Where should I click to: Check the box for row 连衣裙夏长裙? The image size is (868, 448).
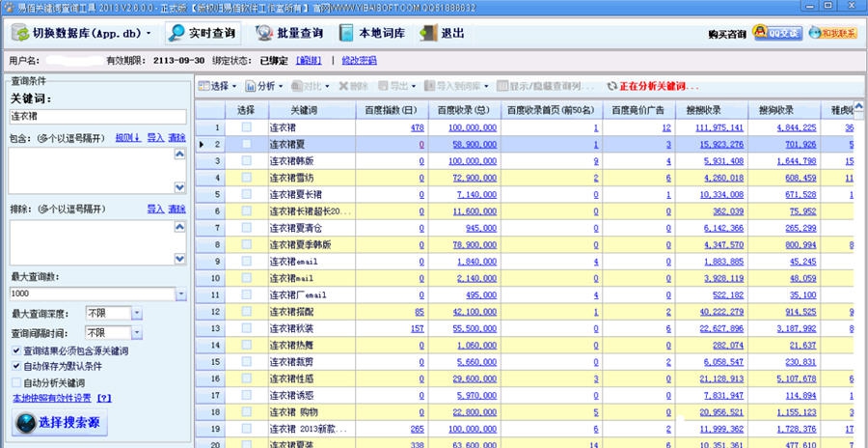[x=246, y=195]
